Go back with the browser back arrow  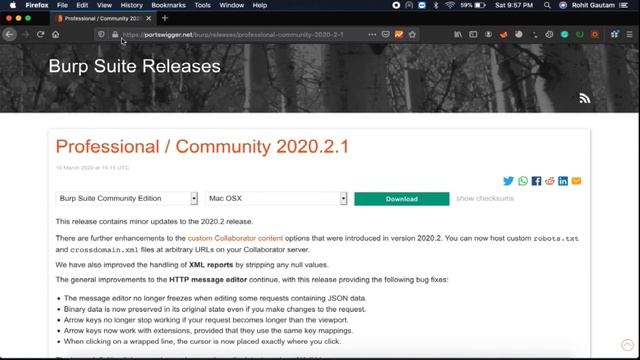9,35
